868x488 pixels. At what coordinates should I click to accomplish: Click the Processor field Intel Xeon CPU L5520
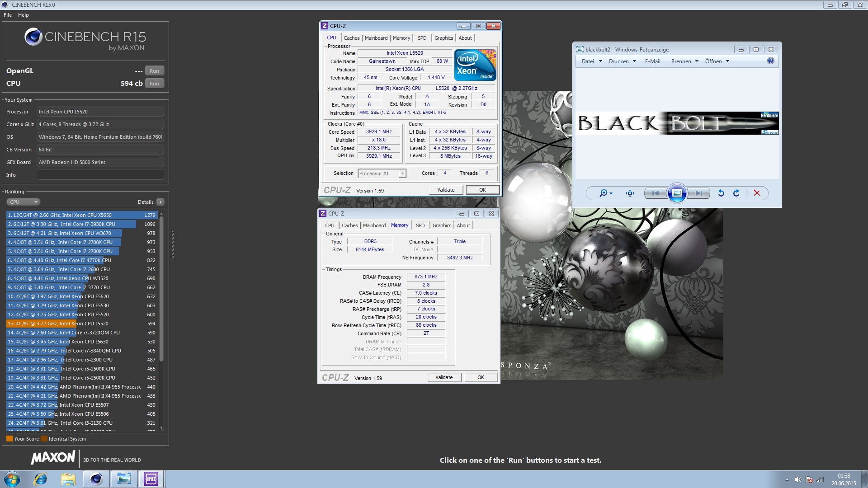click(x=100, y=112)
